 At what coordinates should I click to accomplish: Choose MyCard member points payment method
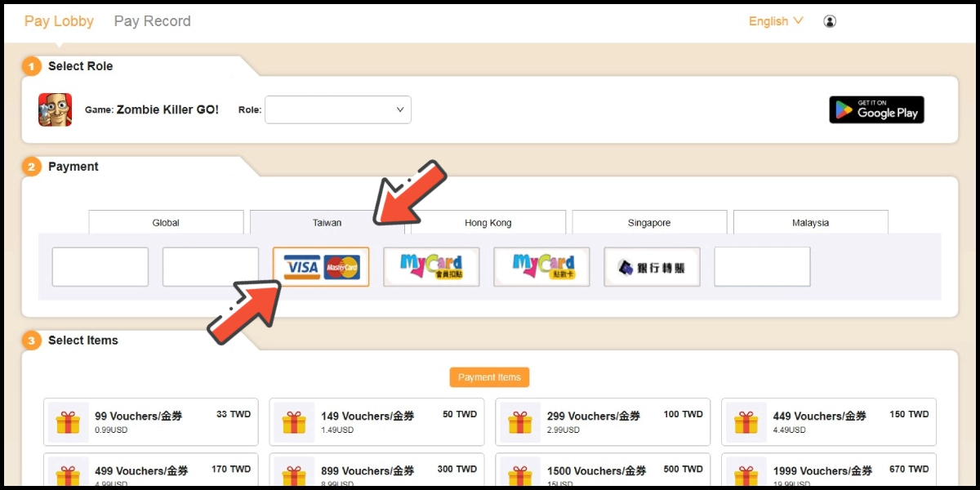pyautogui.click(x=431, y=267)
